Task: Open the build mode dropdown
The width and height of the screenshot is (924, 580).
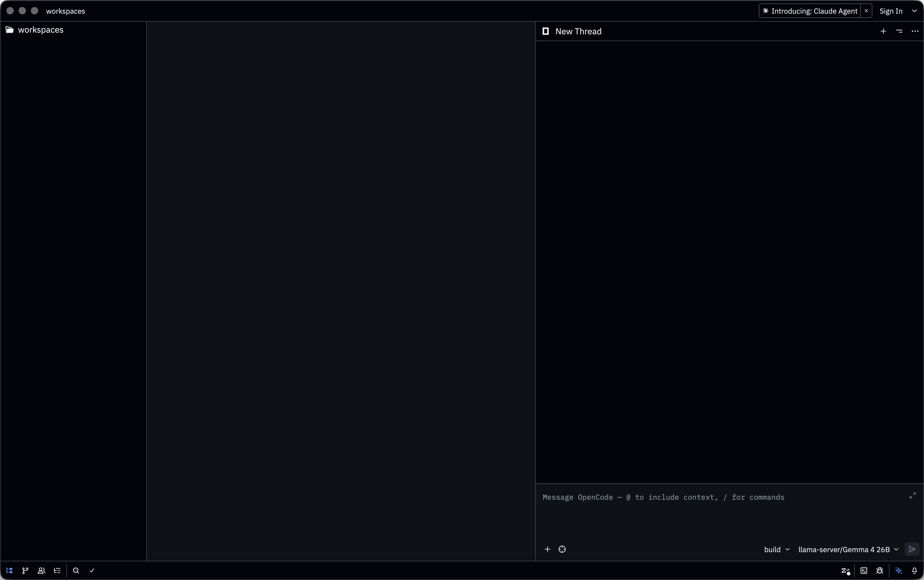Action: [x=777, y=549]
